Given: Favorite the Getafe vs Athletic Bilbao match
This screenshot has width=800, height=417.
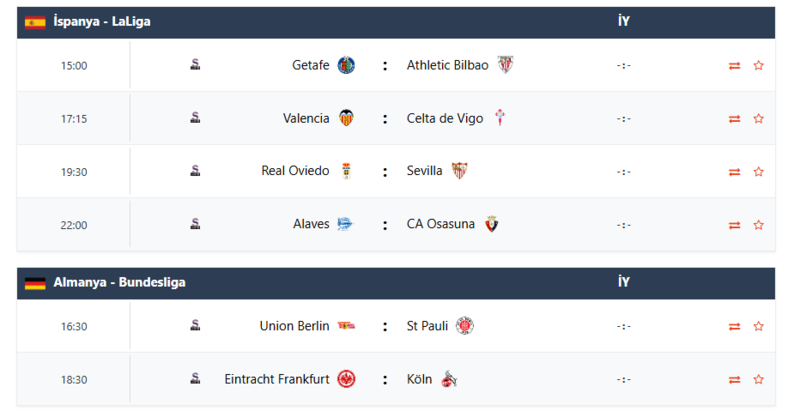Looking at the screenshot, I should 758,66.
